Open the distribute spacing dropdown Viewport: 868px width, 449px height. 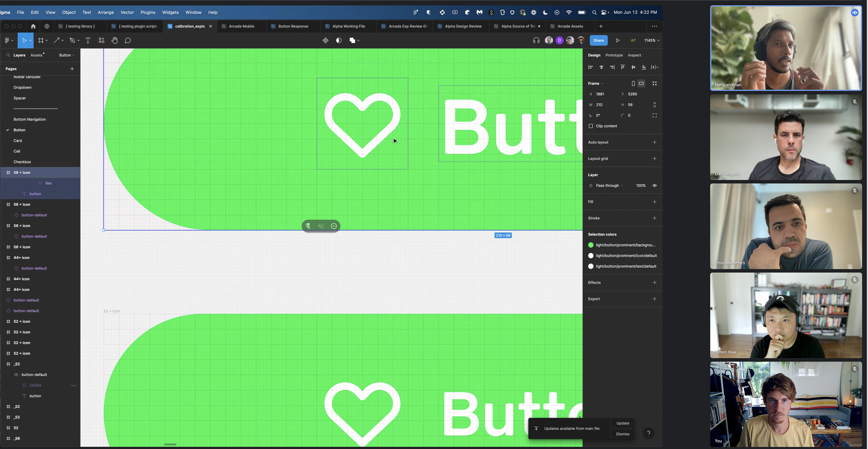click(x=655, y=67)
